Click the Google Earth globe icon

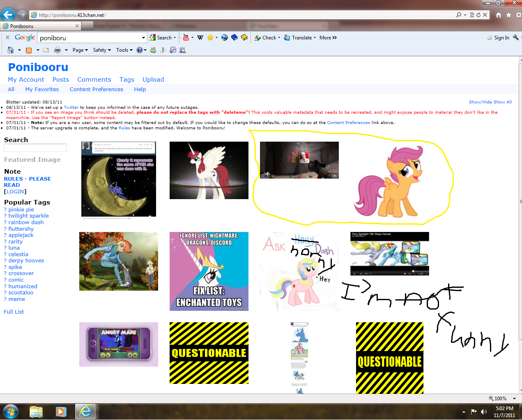click(224, 37)
